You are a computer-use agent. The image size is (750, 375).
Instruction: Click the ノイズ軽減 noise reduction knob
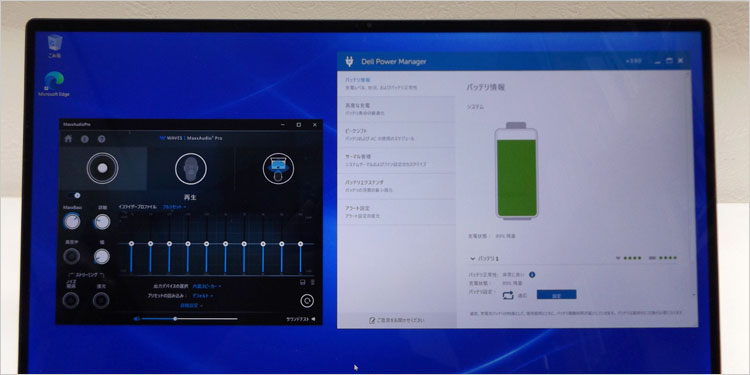tap(71, 300)
